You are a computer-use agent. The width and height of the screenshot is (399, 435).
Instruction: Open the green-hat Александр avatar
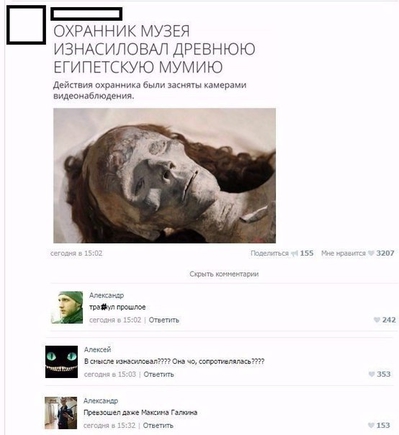click(x=67, y=307)
